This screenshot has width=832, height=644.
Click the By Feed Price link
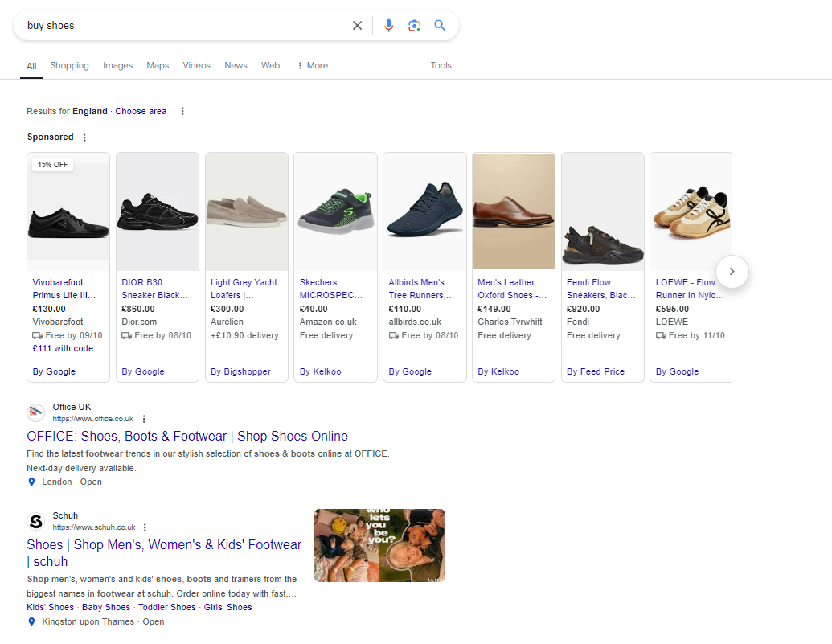[x=596, y=371]
